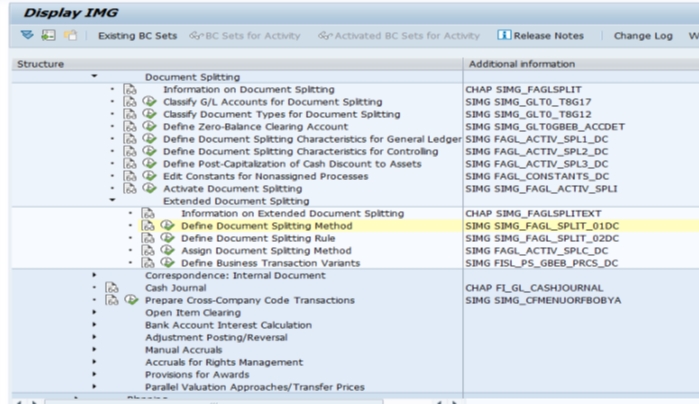699x404 pixels.
Task: Click BC Sets for Activity button
Action: pyautogui.click(x=245, y=36)
